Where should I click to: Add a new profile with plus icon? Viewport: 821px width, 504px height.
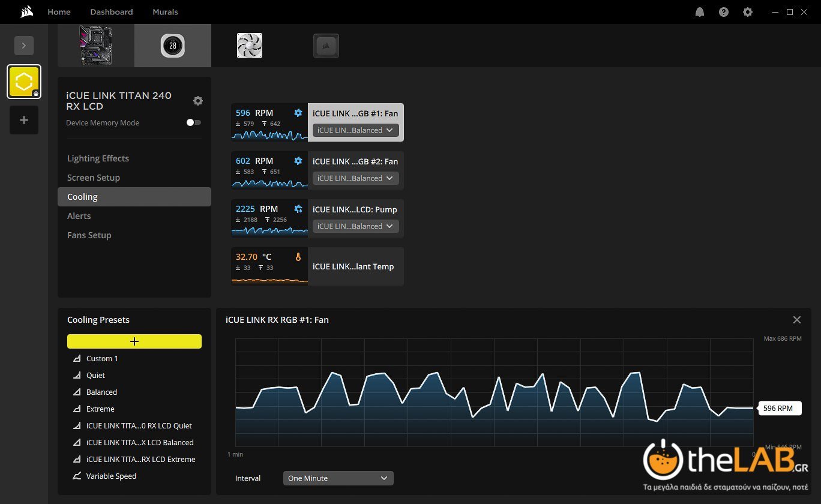pos(24,120)
